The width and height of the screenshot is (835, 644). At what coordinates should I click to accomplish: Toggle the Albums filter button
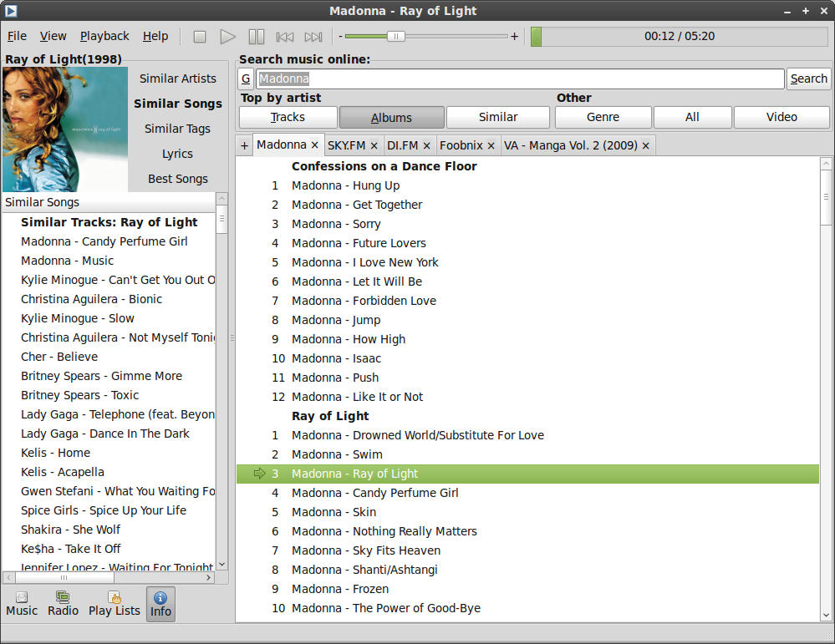[x=391, y=118]
